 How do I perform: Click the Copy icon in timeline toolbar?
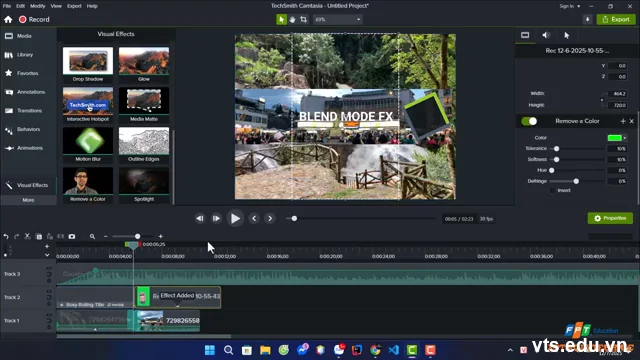coord(39,236)
